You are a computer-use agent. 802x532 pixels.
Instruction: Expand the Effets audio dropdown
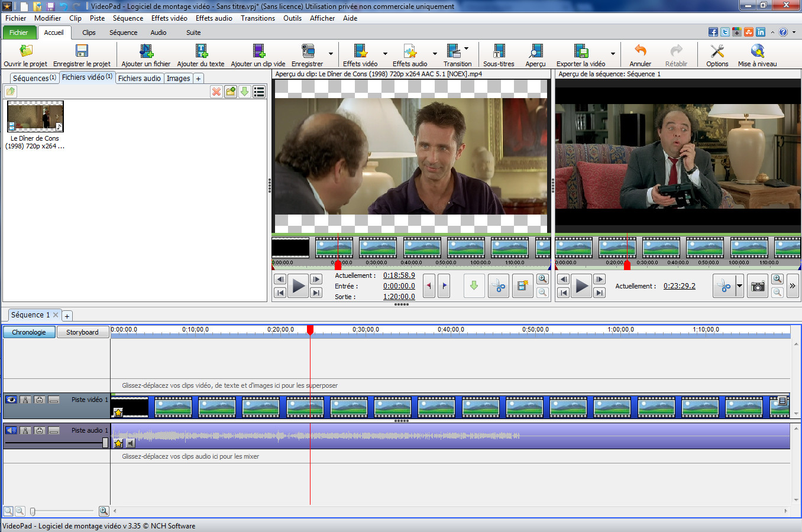435,54
